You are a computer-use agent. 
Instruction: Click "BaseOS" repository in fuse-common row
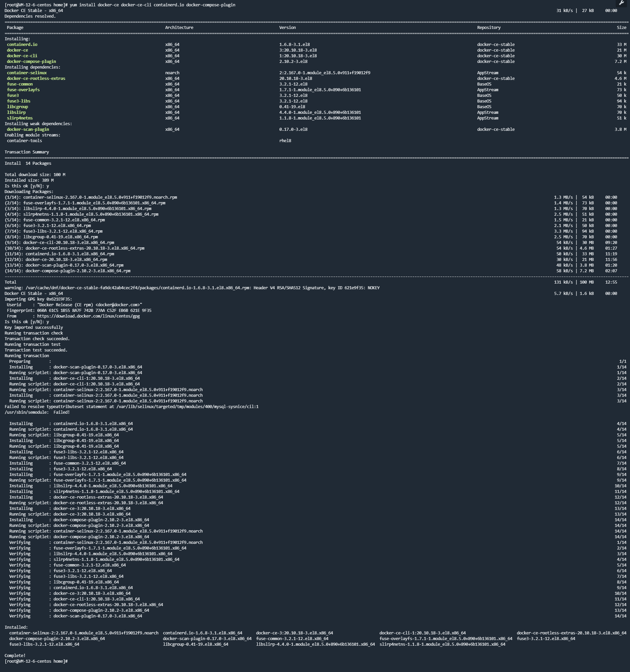click(484, 84)
